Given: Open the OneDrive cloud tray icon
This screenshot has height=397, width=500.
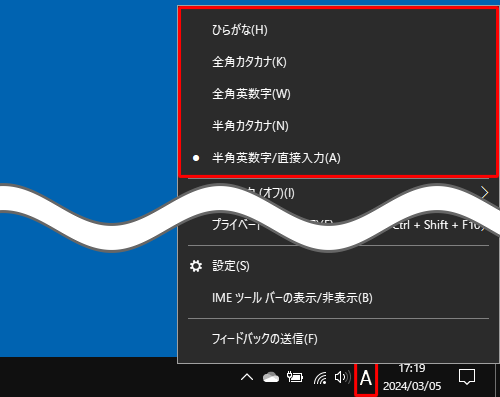Looking at the screenshot, I should (x=271, y=378).
